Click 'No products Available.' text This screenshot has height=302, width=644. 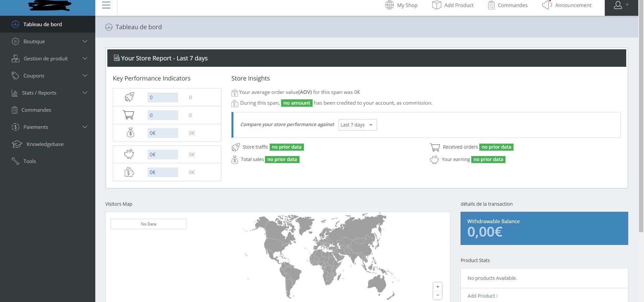click(x=492, y=278)
